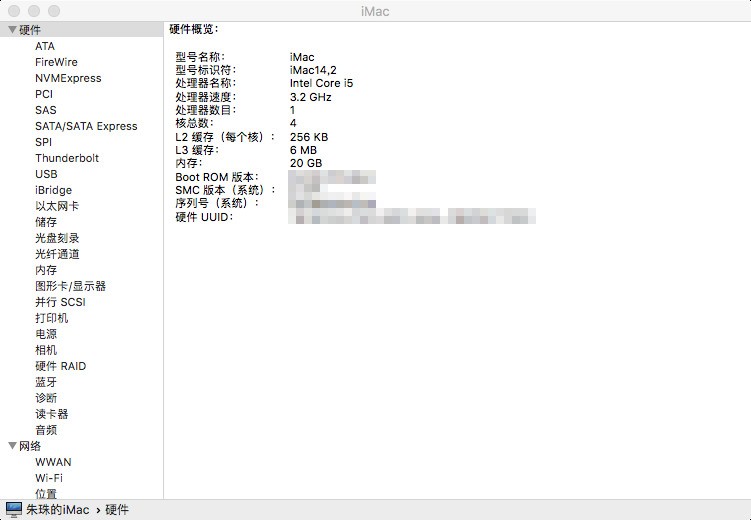
Task: Open 蓝牙 in the sidebar
Action: (x=46, y=382)
